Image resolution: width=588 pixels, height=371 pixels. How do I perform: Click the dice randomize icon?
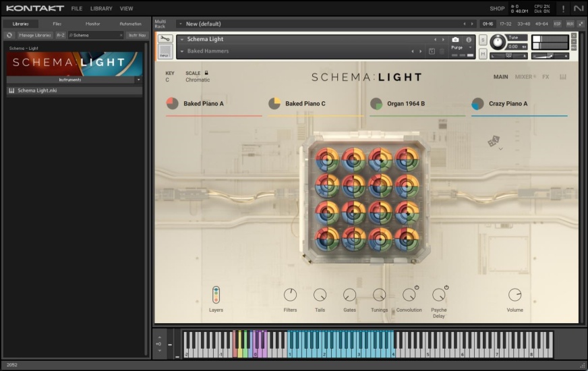click(494, 141)
